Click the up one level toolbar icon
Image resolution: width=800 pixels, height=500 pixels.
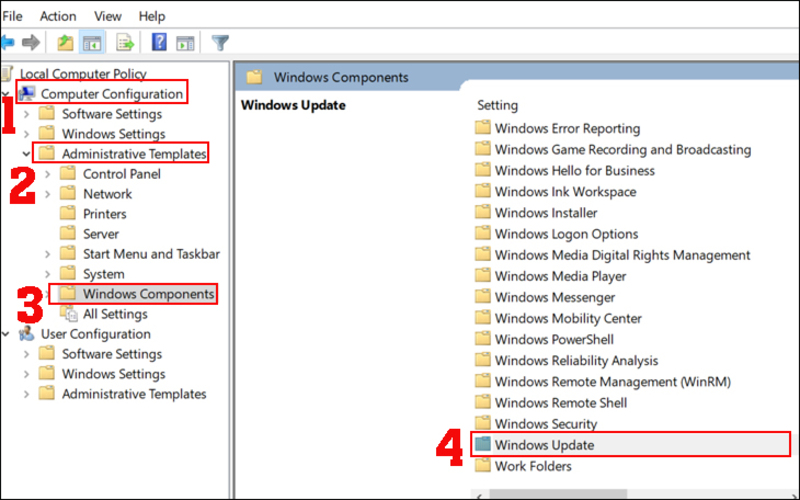(65, 42)
